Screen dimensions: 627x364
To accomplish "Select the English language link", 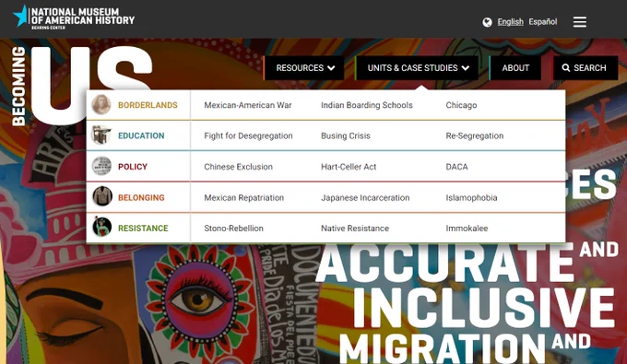I will (510, 21).
